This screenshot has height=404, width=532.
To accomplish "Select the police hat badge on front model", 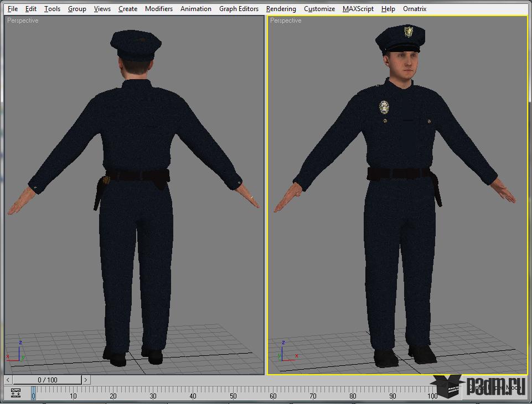I will point(409,32).
